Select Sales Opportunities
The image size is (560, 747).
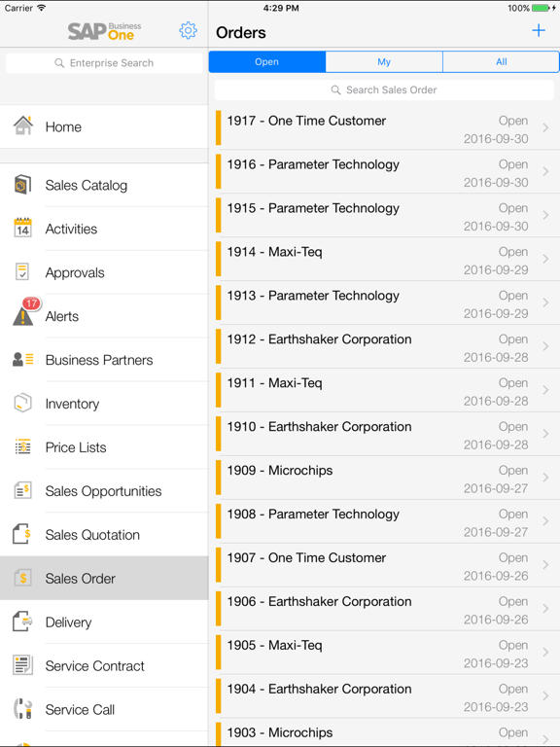(x=104, y=490)
